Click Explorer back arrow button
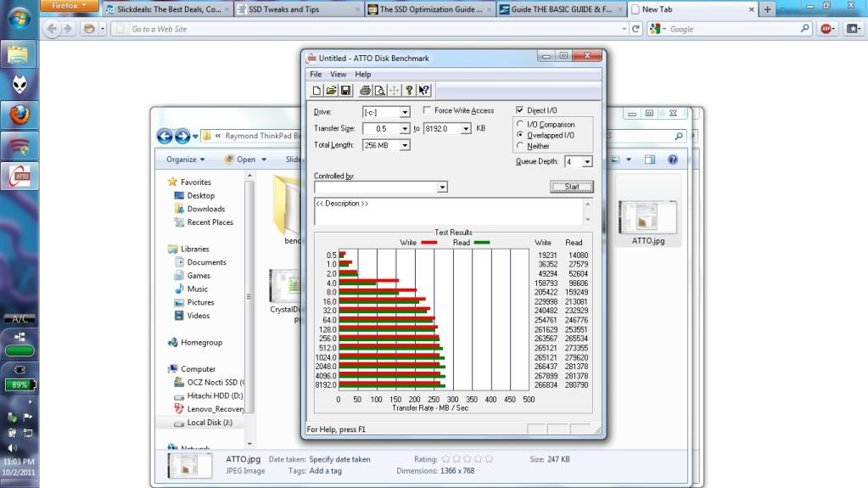 (x=165, y=136)
